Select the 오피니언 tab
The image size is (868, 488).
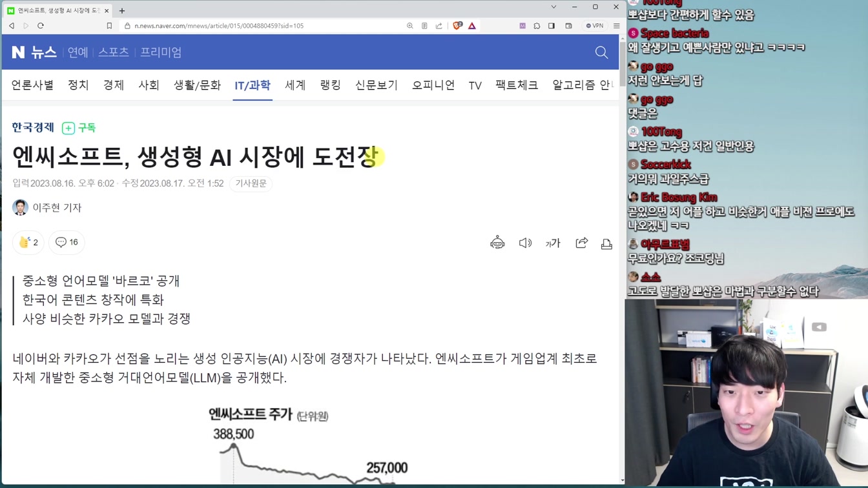point(433,85)
